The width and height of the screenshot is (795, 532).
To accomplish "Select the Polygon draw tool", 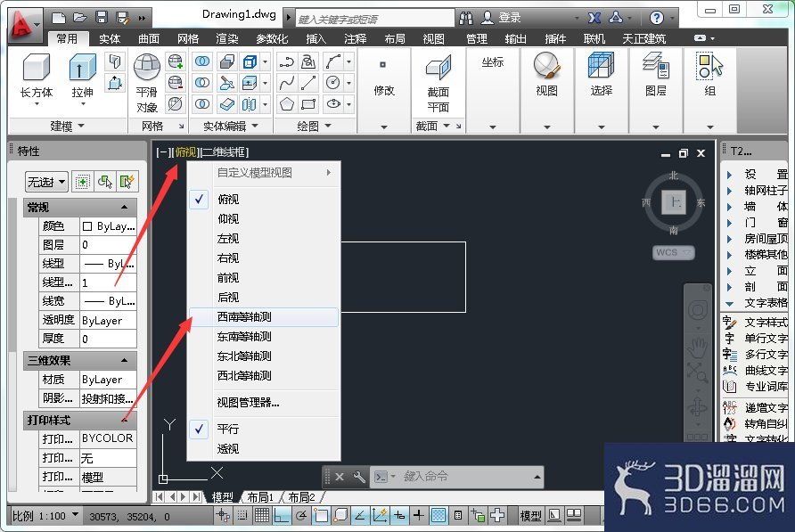I will click(x=286, y=104).
